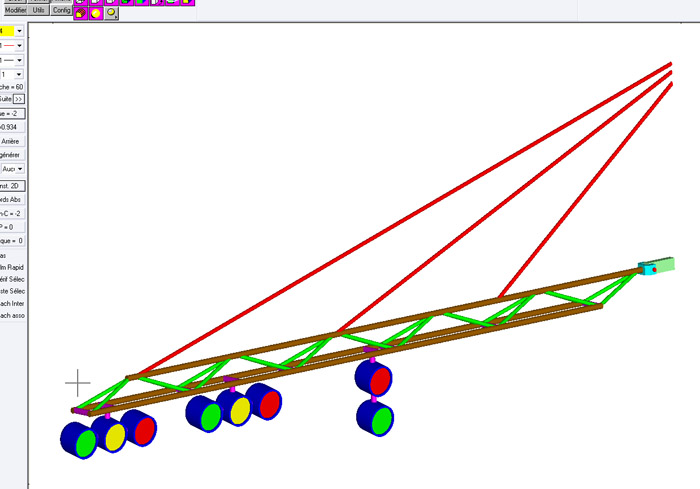This screenshot has height=489, width=700.
Task: Click the "rds Abs" button
Action: pos(12,199)
